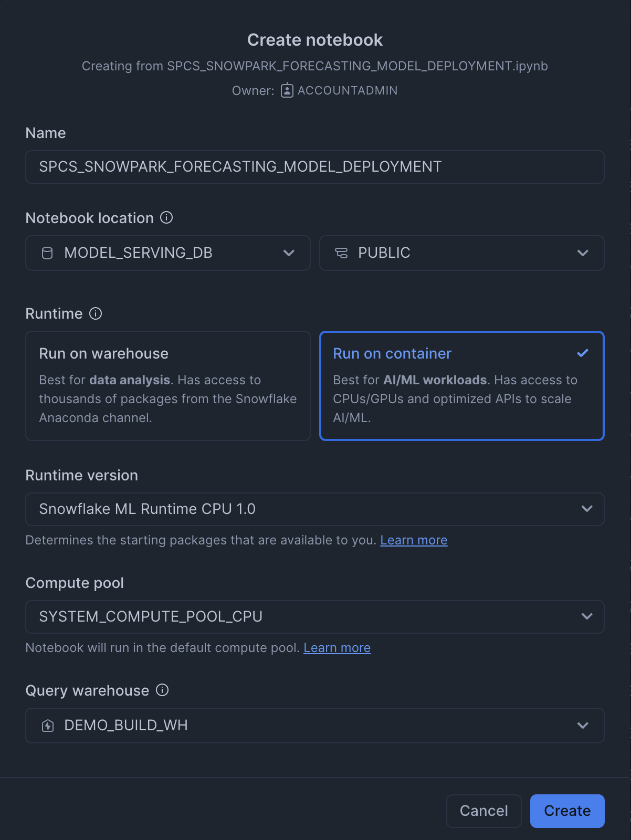Click the Notebook location info icon
This screenshot has width=631, height=840.
(x=166, y=217)
